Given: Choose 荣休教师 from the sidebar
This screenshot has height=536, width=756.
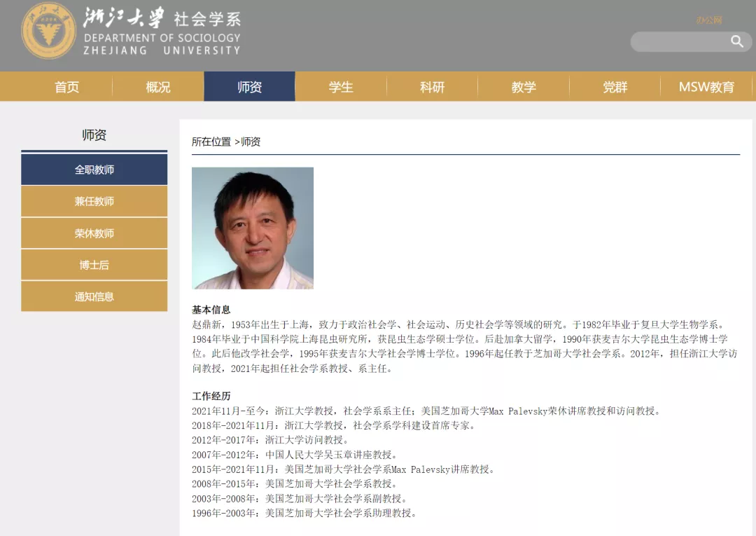Looking at the screenshot, I should tap(94, 233).
